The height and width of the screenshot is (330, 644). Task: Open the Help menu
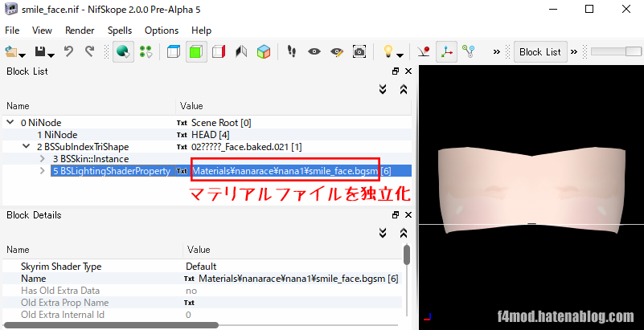(x=201, y=31)
